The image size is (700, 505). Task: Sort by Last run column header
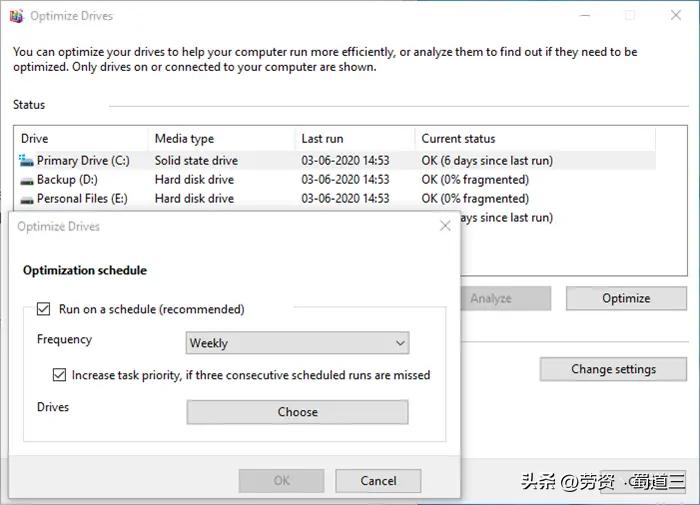pyautogui.click(x=355, y=138)
